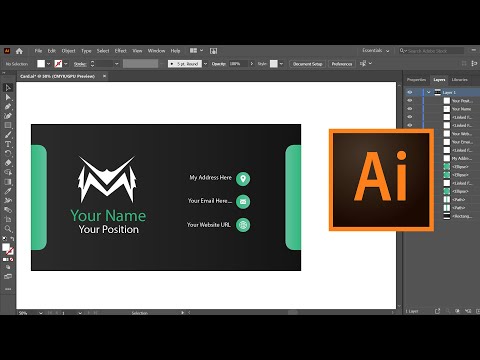
Task: Select the Eraser tool
Action: [8, 163]
